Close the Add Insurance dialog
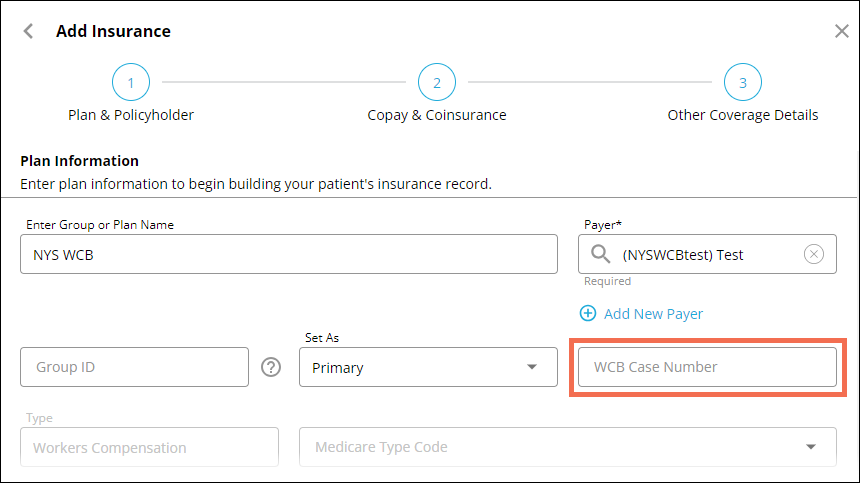Viewport: 860px width, 483px height. (841, 31)
